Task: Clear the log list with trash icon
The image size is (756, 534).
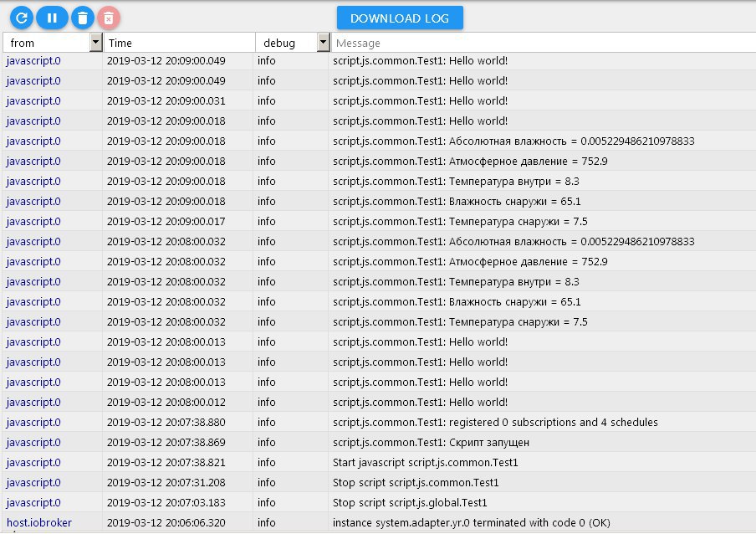Action: [83, 18]
